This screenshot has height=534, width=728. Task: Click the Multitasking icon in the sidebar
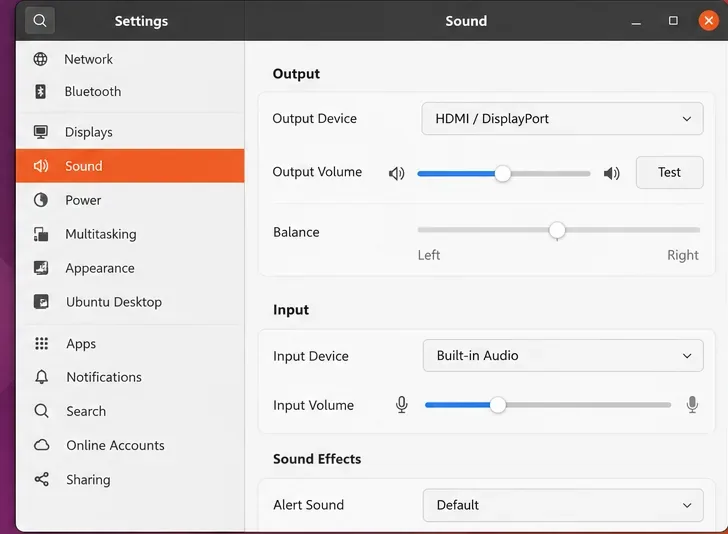pyautogui.click(x=41, y=234)
